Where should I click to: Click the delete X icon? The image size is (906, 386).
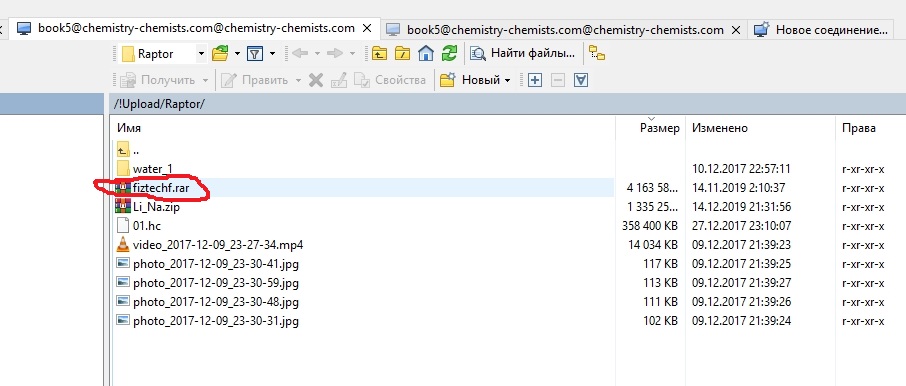tap(315, 80)
